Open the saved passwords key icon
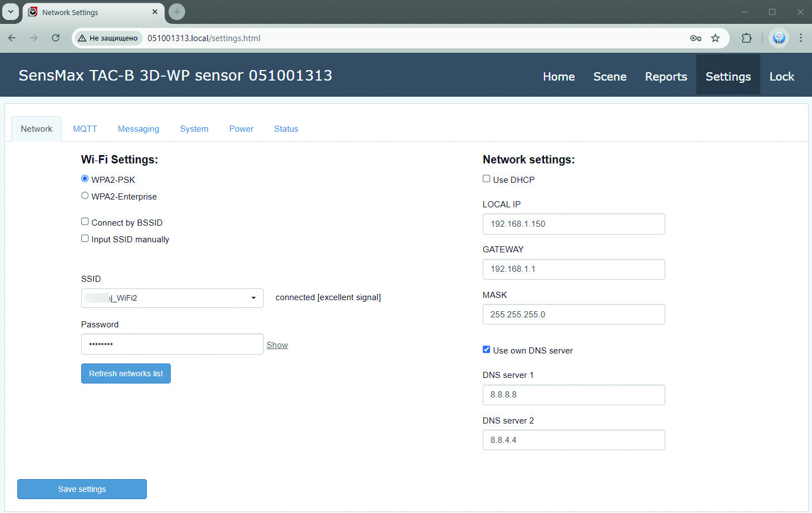 695,38
